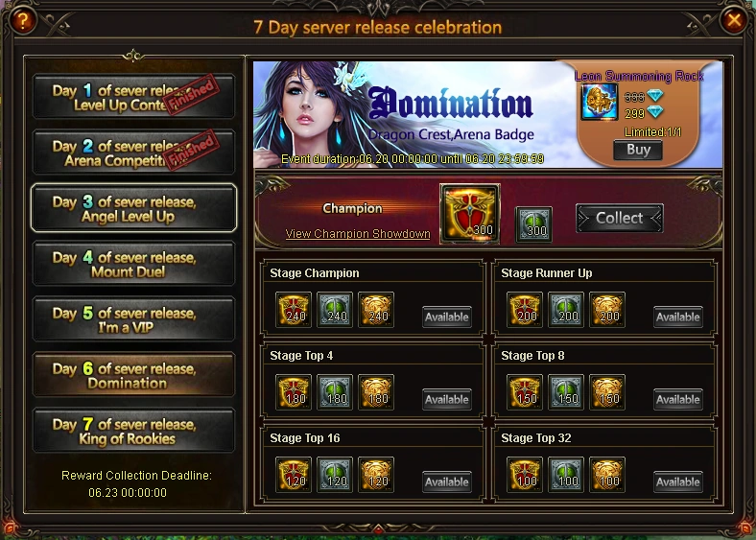756x540 pixels.
Task: Open View Champion Showdown link
Action: pos(358,234)
